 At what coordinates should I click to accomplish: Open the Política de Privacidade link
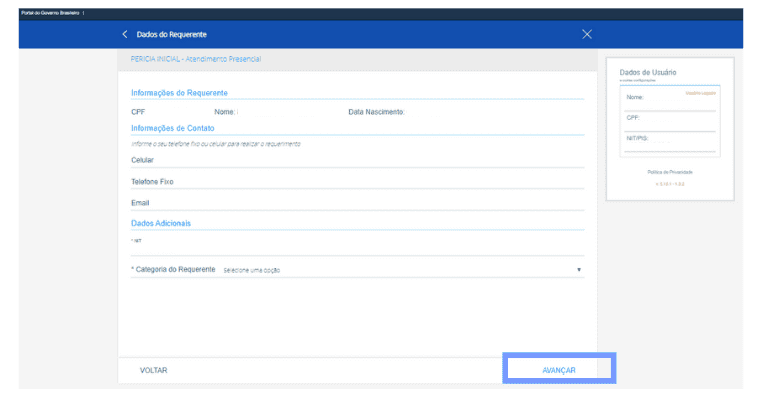670,172
